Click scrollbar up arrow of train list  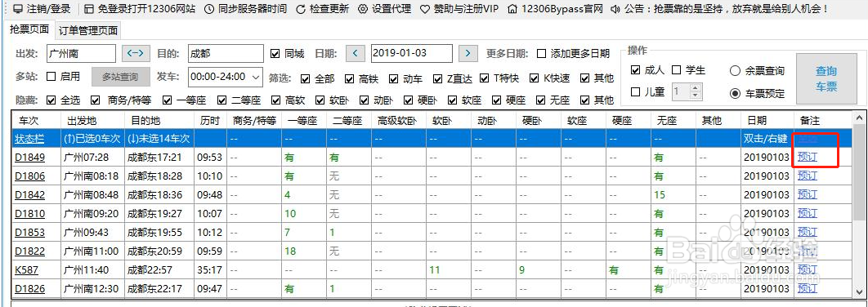(x=860, y=118)
